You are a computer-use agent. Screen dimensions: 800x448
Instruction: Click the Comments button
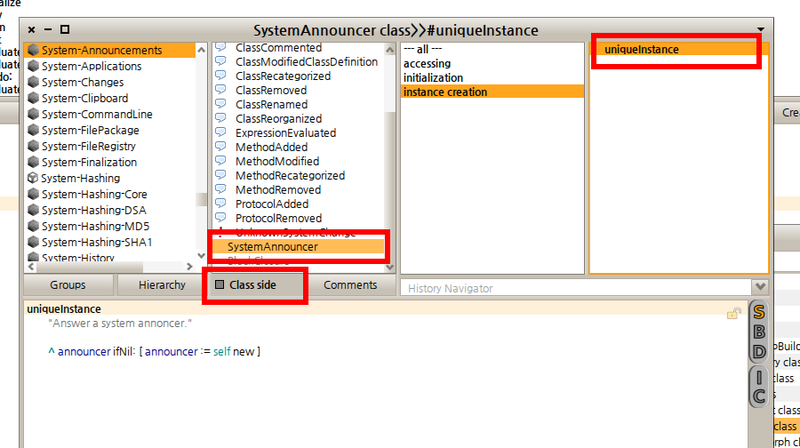tap(350, 286)
